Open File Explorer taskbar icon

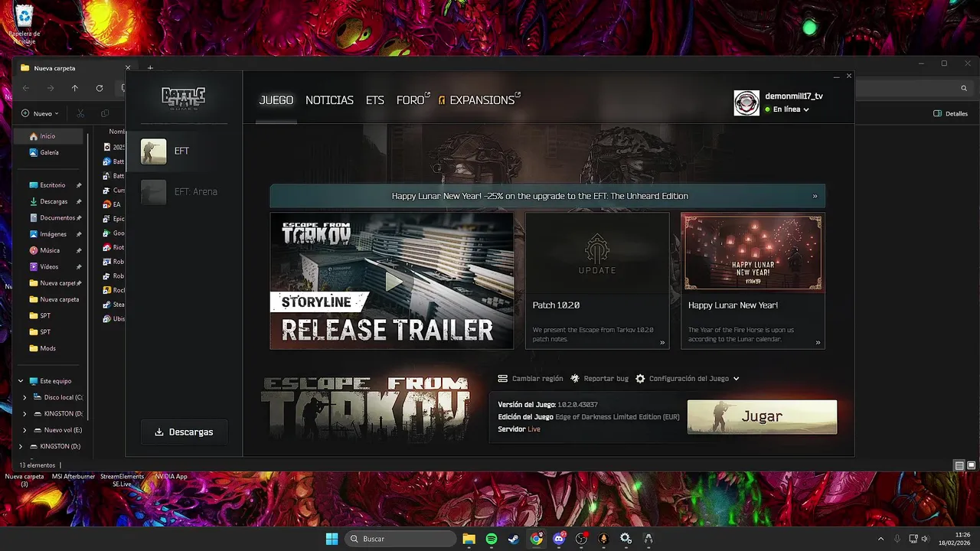click(469, 539)
